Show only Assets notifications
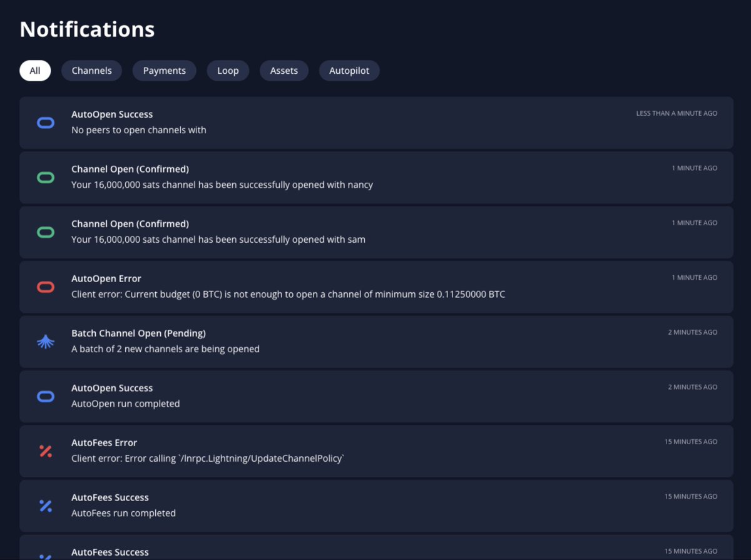 [x=284, y=71]
